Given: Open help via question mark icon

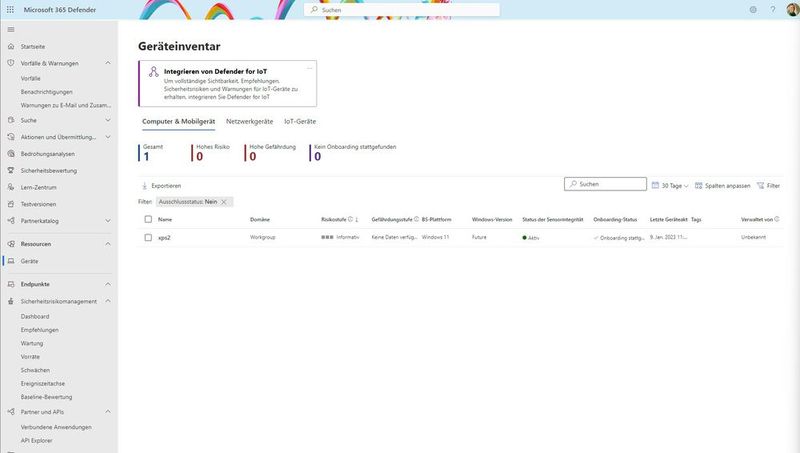Looking at the screenshot, I should [773, 10].
